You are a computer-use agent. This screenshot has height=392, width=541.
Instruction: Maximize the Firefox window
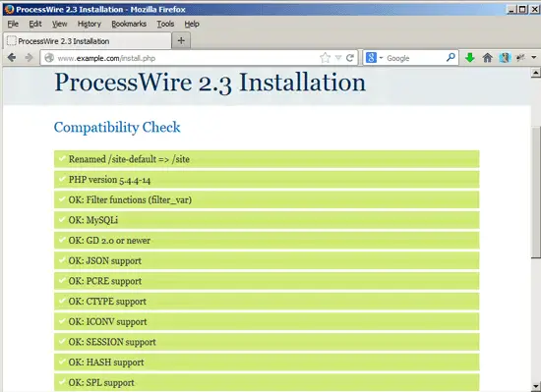tap(522, 9)
